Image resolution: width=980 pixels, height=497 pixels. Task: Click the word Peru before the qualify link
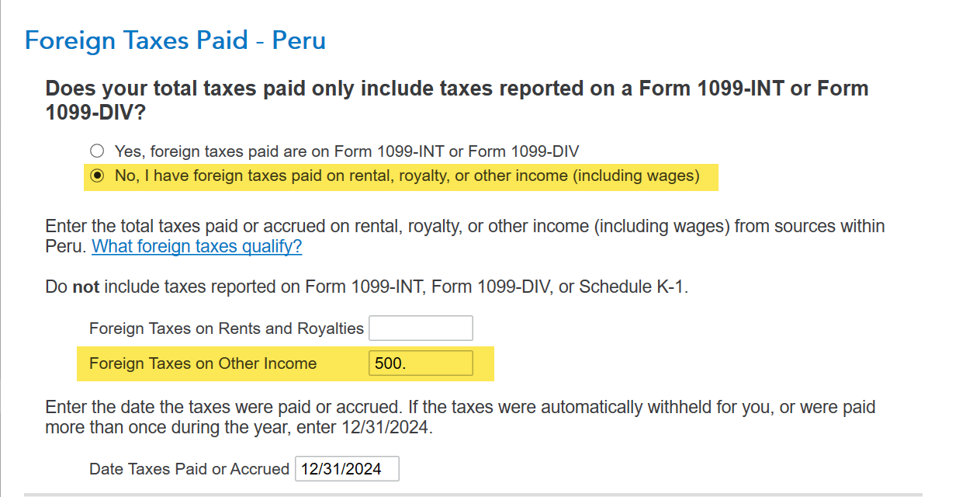coord(64,247)
